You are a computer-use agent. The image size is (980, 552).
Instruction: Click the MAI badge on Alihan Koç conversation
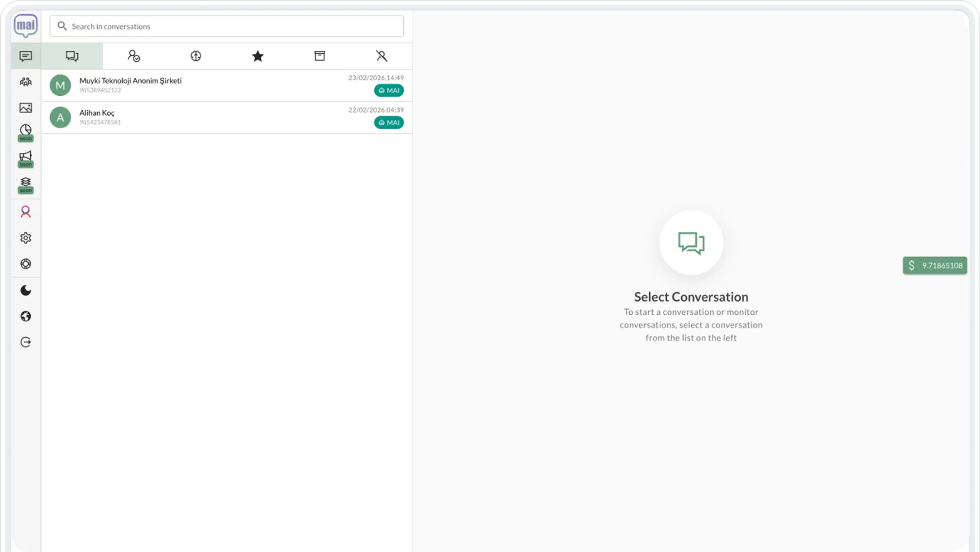coord(389,122)
